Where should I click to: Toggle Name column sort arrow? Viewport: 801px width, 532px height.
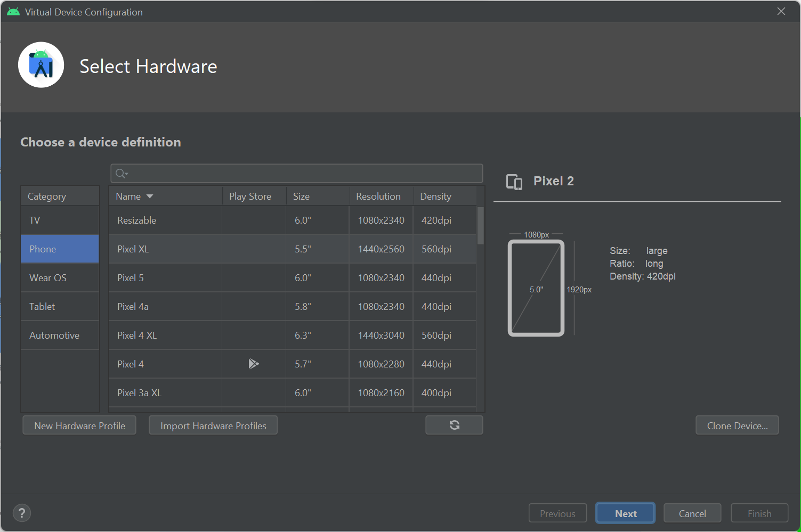[x=150, y=197]
